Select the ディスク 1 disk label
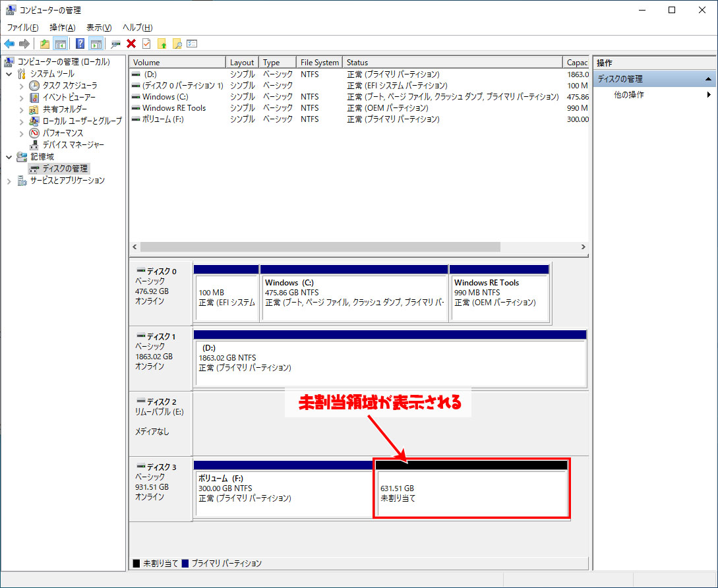This screenshot has height=588, width=718. pos(161,358)
